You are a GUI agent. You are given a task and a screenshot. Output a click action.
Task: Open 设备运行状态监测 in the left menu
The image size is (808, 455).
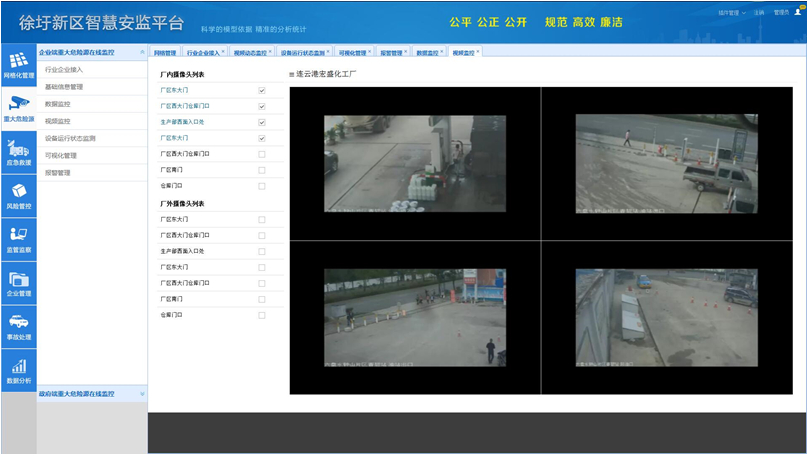pos(70,138)
